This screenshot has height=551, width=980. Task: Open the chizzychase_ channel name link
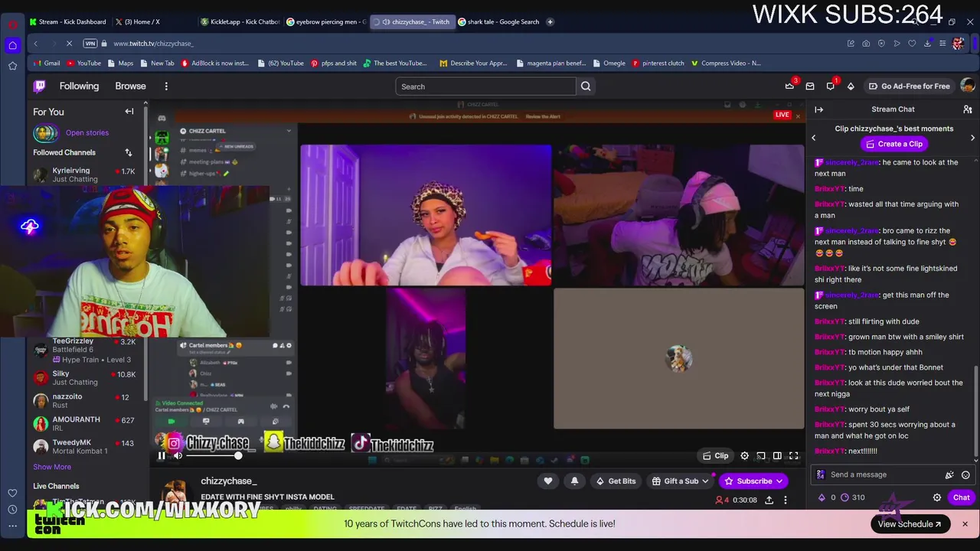229,481
